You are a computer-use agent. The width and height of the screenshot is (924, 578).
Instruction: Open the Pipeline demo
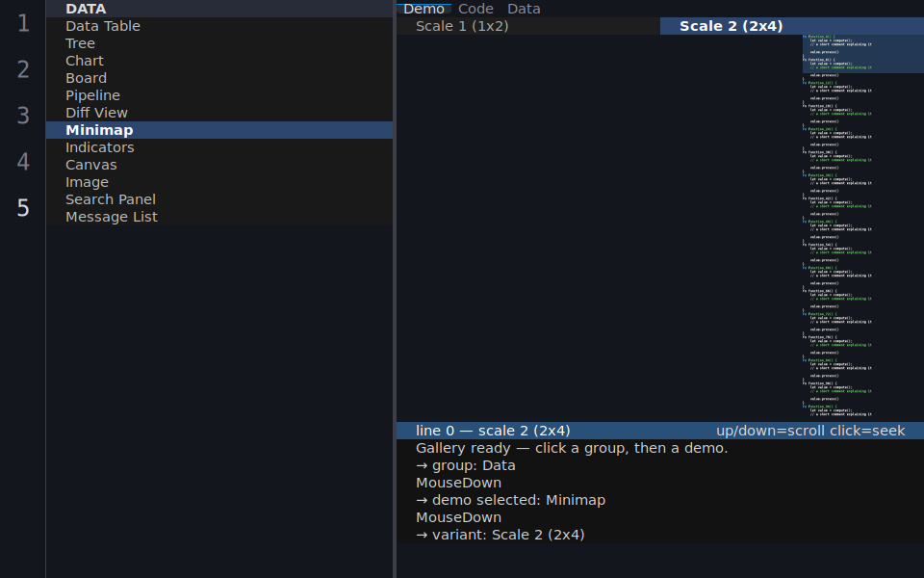click(219, 95)
